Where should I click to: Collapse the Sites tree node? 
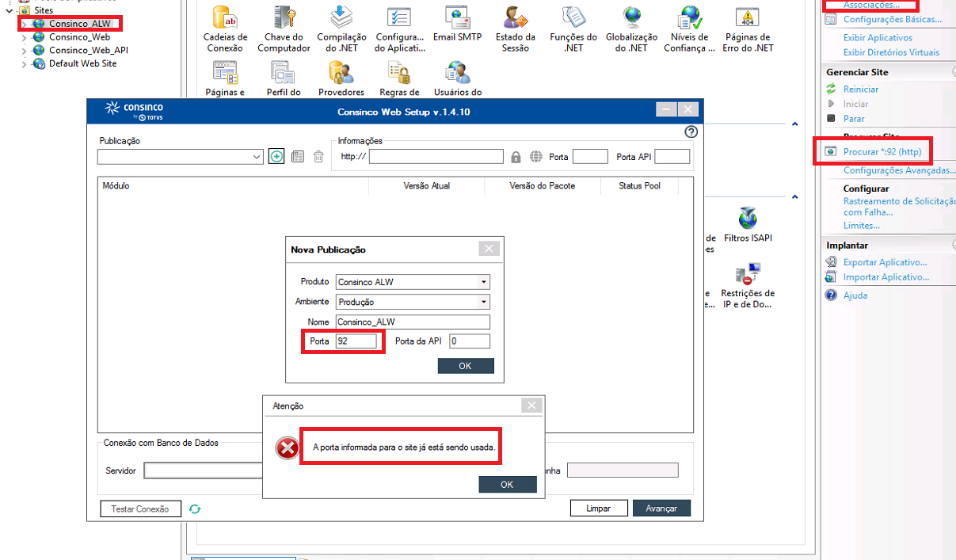pyautogui.click(x=10, y=10)
